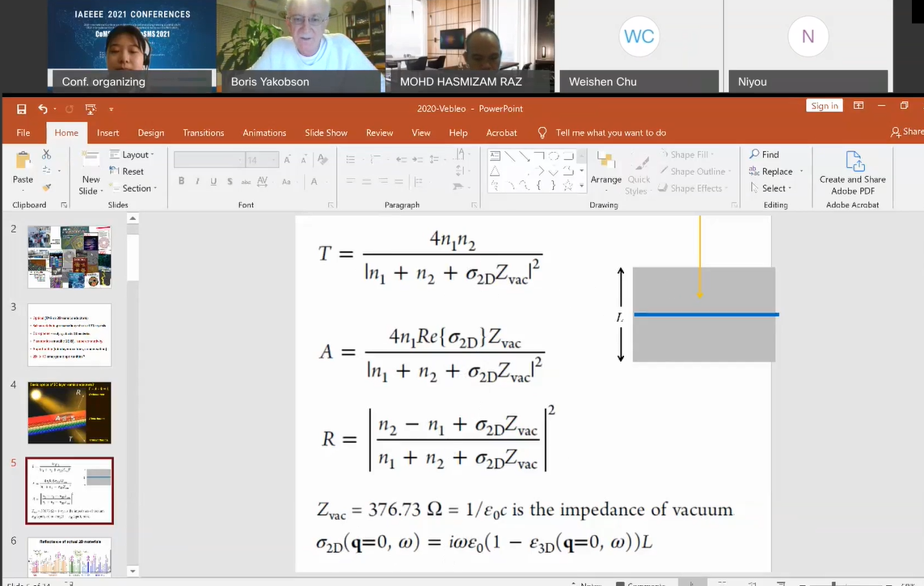924x586 pixels.
Task: Select Boris Yakobson's video tile
Action: (x=301, y=46)
